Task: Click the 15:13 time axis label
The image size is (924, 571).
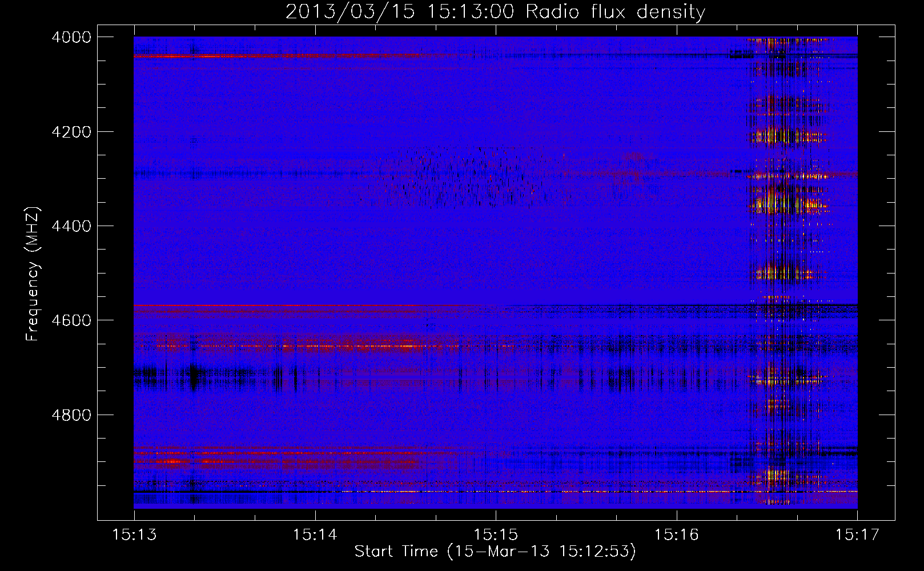Action: pyautogui.click(x=134, y=535)
